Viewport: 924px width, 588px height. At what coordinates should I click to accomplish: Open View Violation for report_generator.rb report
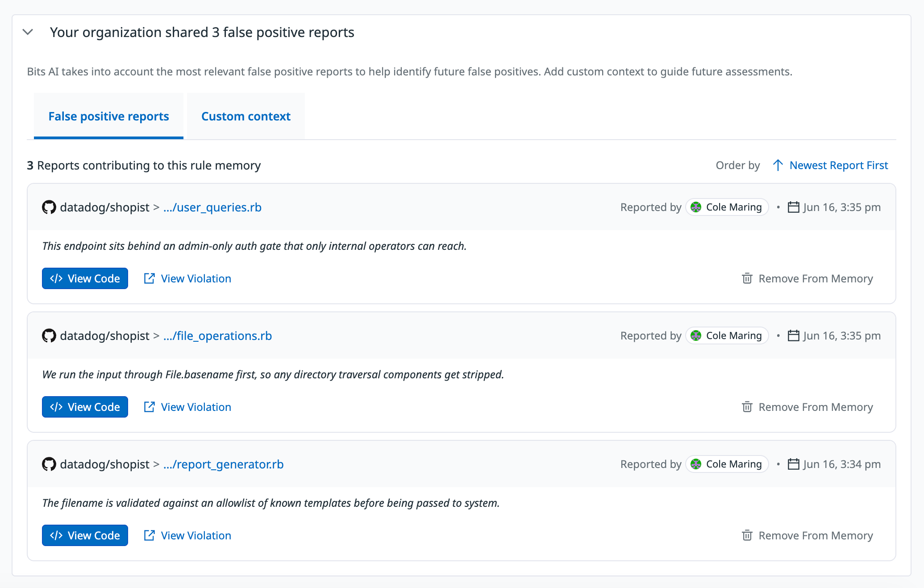pyautogui.click(x=187, y=535)
